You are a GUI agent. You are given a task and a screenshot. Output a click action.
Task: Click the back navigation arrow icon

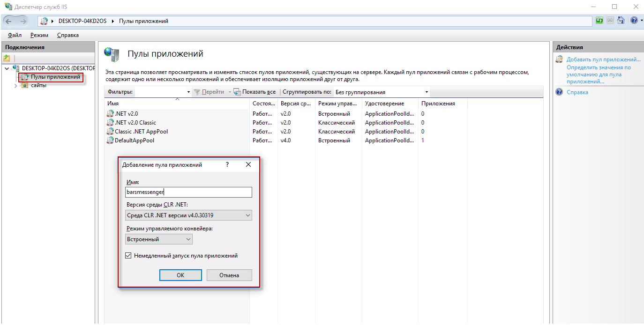pyautogui.click(x=9, y=21)
